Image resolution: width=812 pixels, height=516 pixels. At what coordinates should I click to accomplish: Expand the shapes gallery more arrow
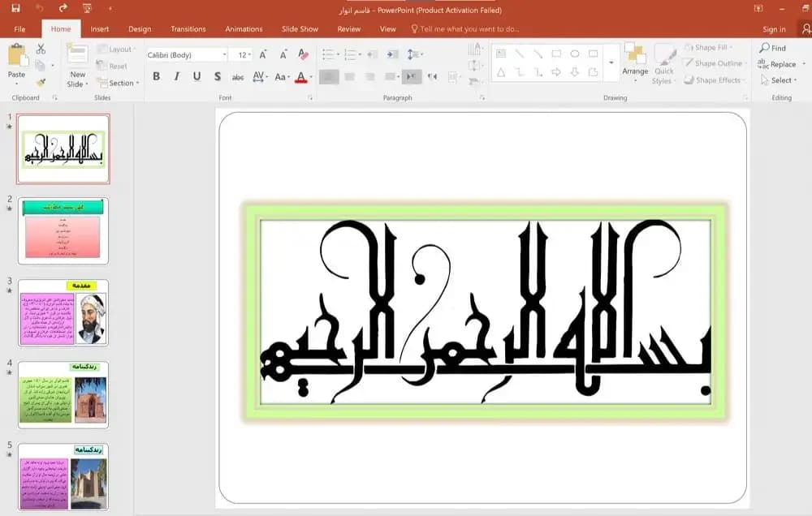[x=611, y=62]
